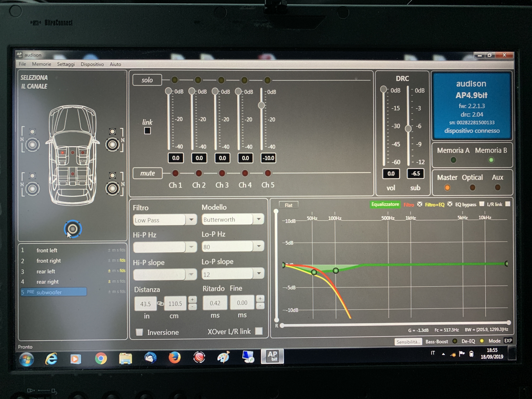Toggle the EQ bypass checkbox
Viewport: 532px width, 399px height.
tap(482, 204)
